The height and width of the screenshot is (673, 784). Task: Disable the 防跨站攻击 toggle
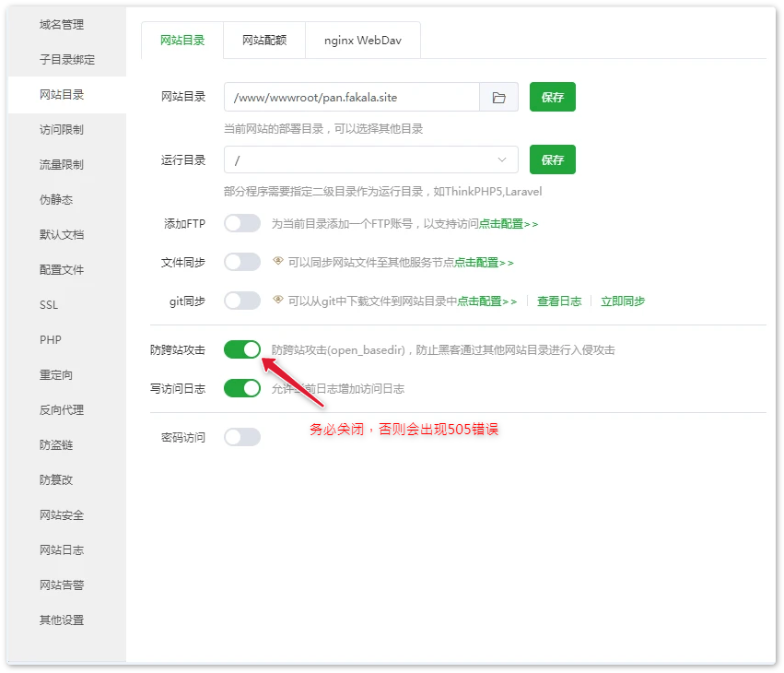(242, 349)
